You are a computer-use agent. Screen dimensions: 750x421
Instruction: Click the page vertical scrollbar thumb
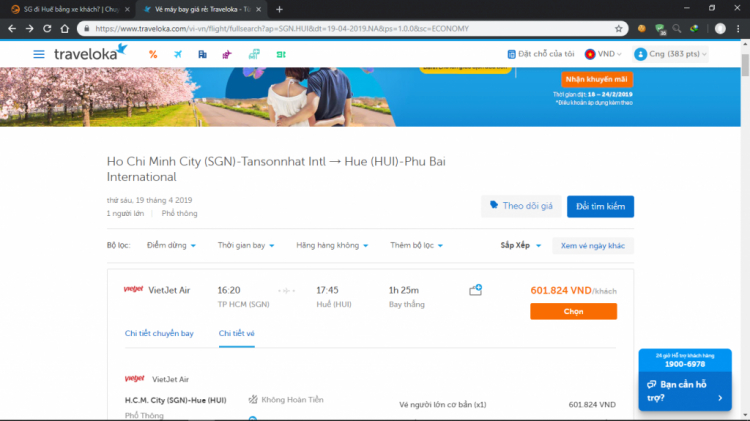pos(745,65)
